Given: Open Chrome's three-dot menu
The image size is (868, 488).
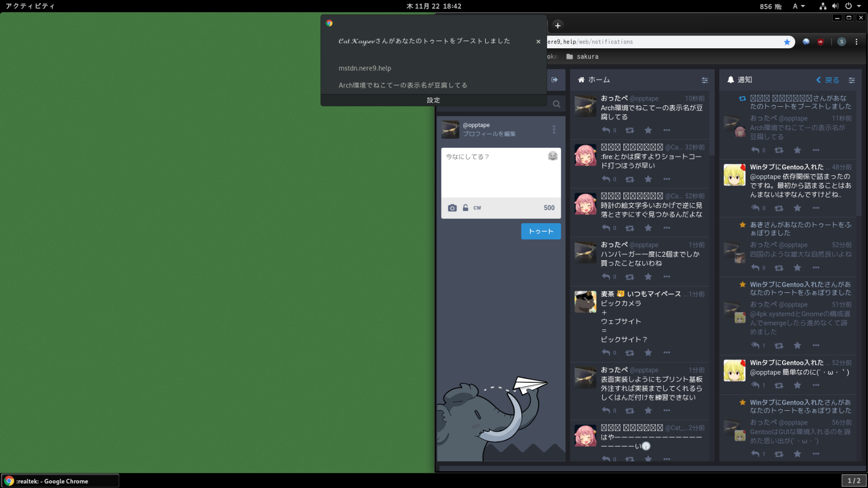Looking at the screenshot, I should coord(856,42).
